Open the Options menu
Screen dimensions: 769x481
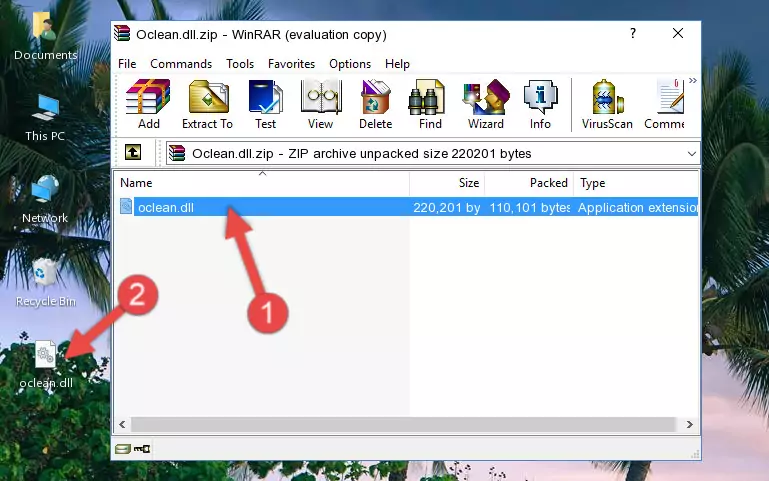[350, 64]
